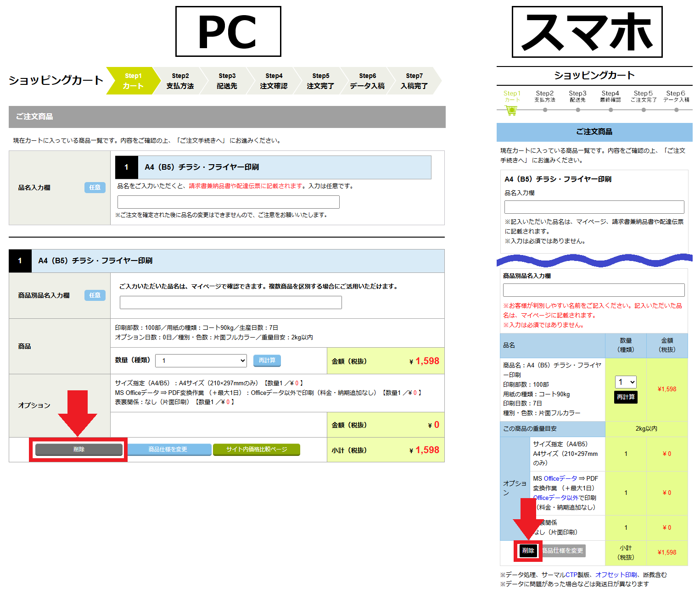Image resolution: width=700 pixels, height=599 pixels.
Task: Click the Step7 入稿完了 step
Action: pos(414,81)
